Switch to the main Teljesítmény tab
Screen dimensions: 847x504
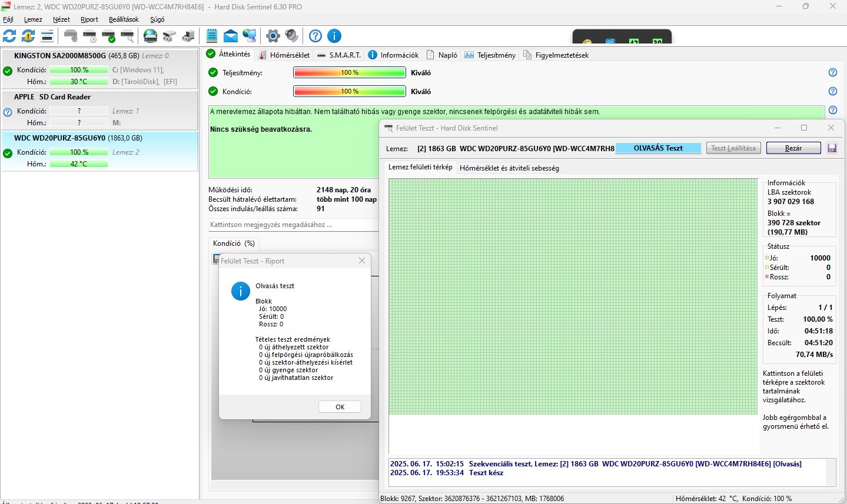[490, 55]
